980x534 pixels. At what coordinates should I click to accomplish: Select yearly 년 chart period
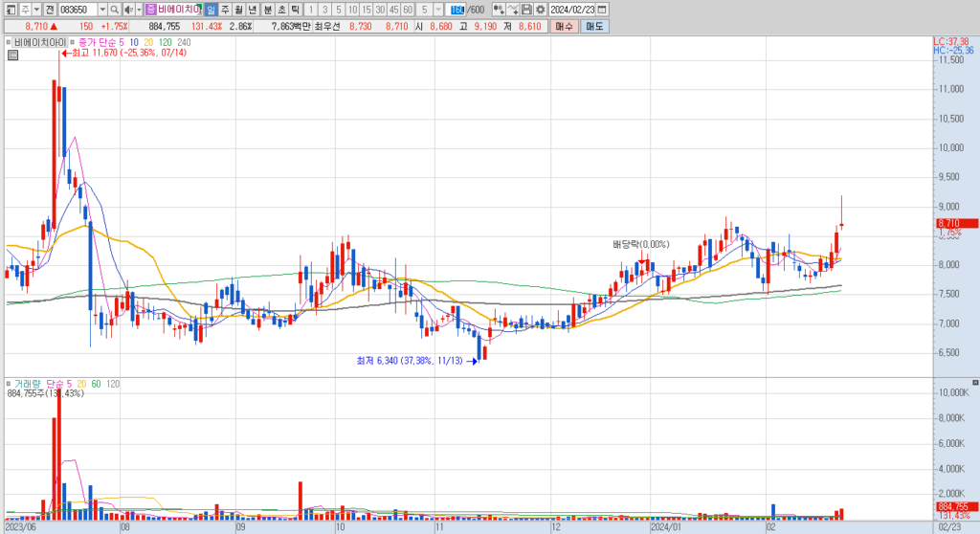(253, 10)
